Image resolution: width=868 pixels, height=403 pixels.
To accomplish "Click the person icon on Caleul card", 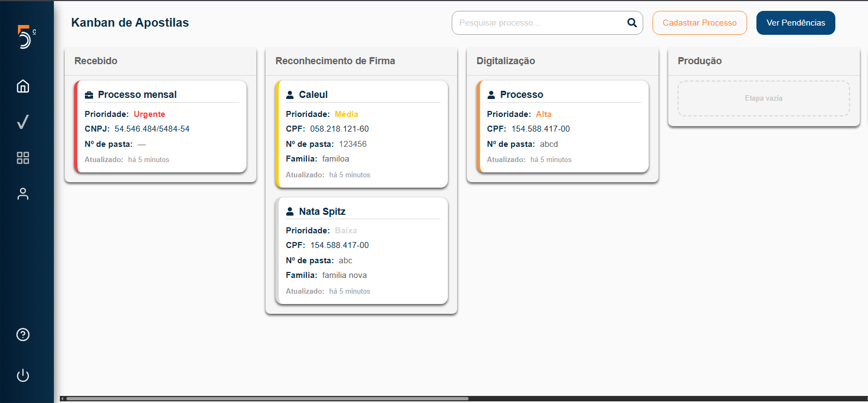I will coord(290,95).
